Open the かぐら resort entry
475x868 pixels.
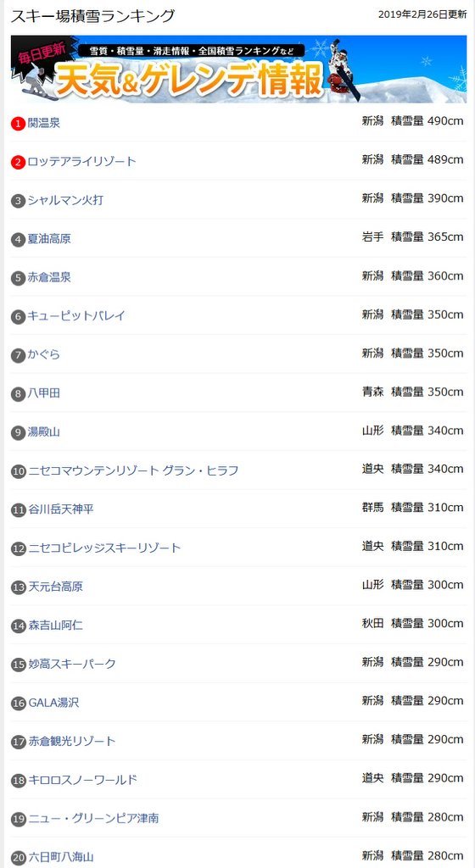pyautogui.click(x=44, y=355)
